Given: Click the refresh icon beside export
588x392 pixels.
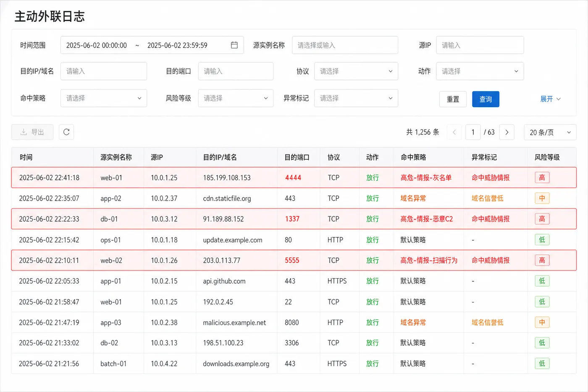Looking at the screenshot, I should click(66, 132).
